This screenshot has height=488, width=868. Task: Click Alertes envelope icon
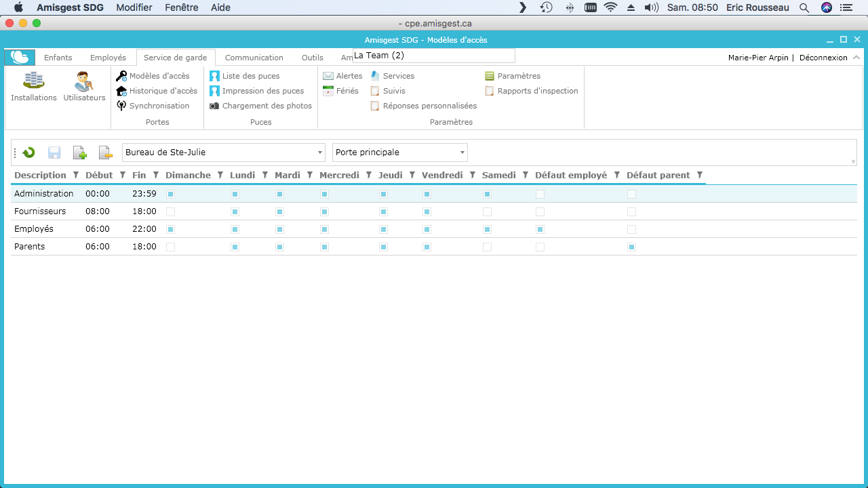tap(328, 76)
